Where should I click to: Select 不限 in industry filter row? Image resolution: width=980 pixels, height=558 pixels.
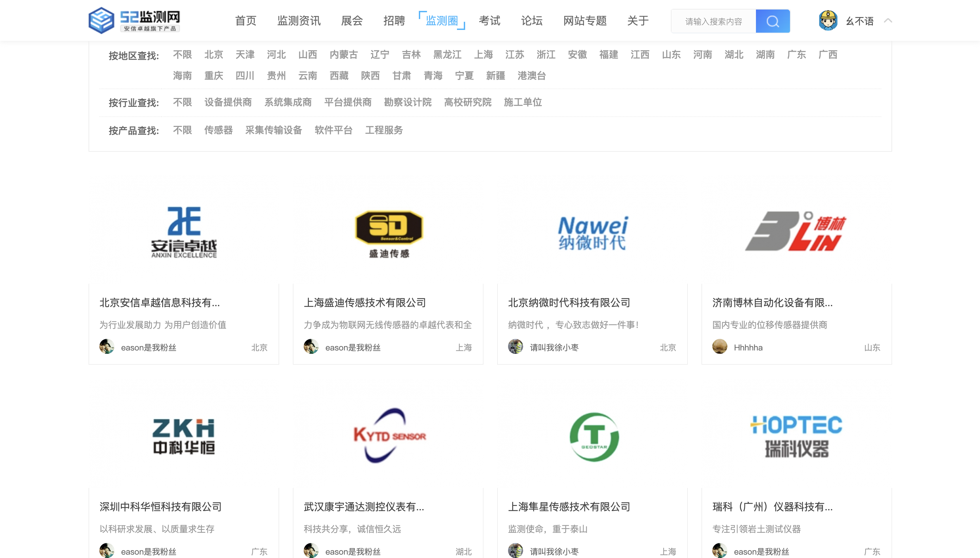tap(182, 102)
